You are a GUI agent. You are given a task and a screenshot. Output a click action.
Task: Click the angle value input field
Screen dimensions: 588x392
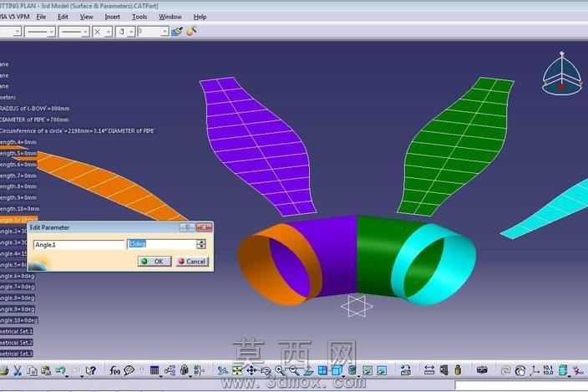[162, 245]
